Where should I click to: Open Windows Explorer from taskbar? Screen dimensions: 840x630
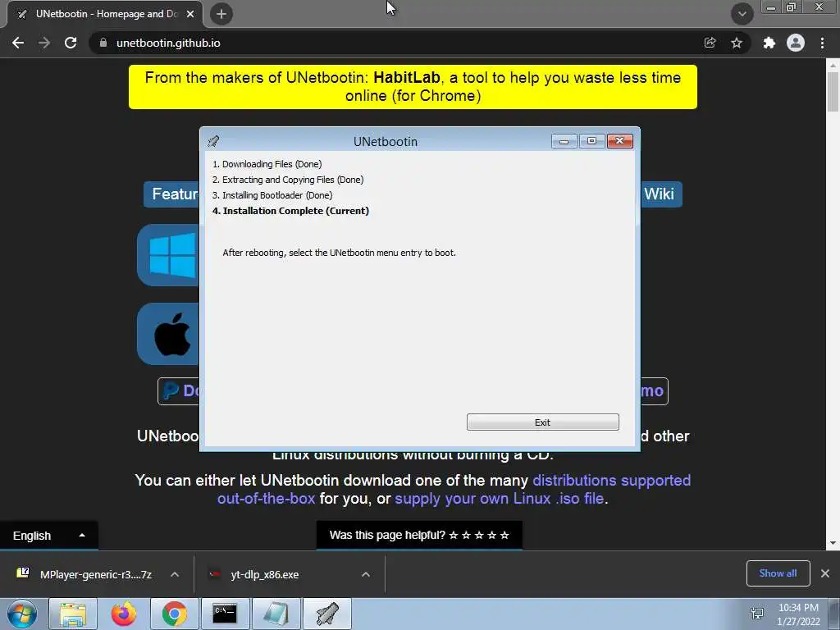73,614
